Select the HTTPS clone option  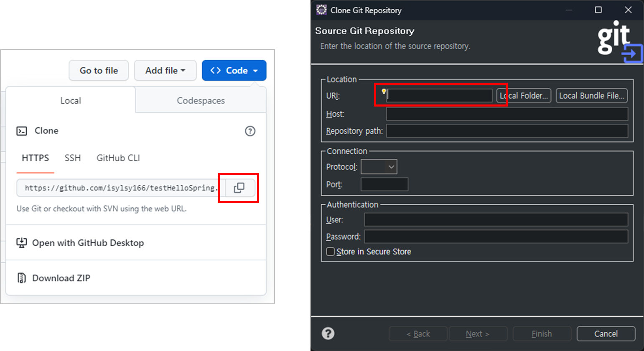click(36, 158)
